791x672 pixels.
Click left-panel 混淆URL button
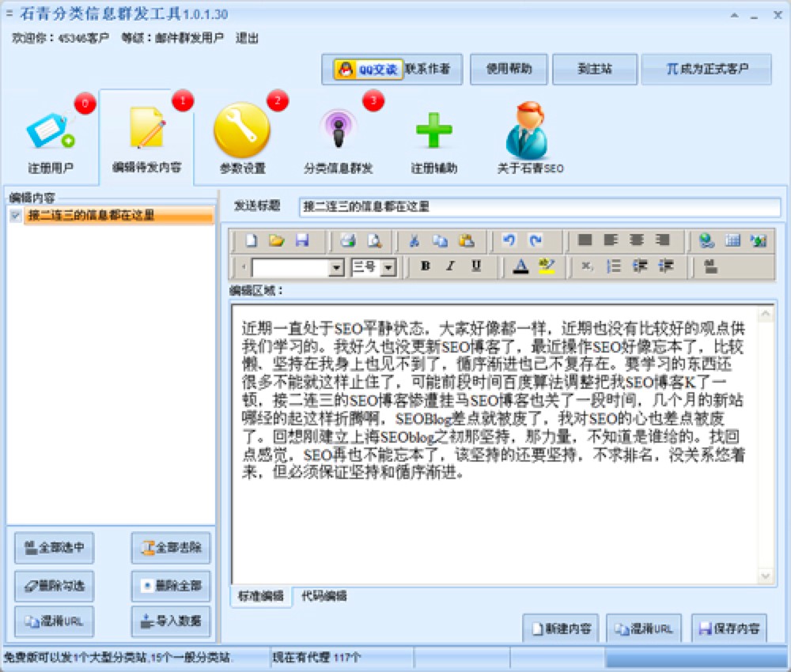[54, 621]
